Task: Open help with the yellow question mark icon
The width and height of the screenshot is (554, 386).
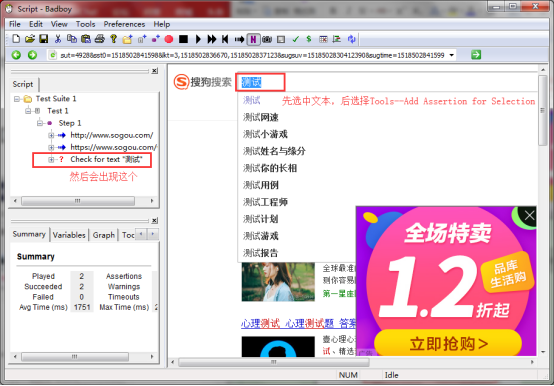Action: point(113,39)
